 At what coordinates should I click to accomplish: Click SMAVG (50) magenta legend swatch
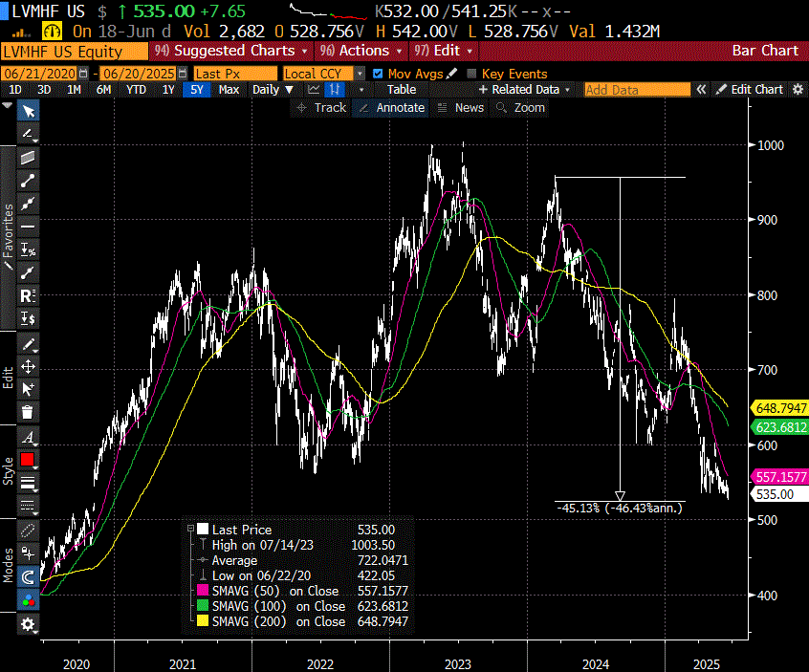coord(203,591)
